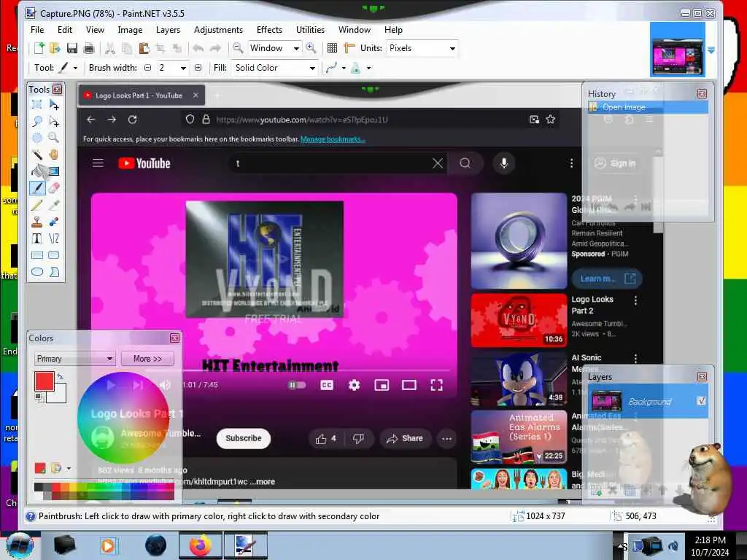Select the Gradient tool

pos(54,171)
